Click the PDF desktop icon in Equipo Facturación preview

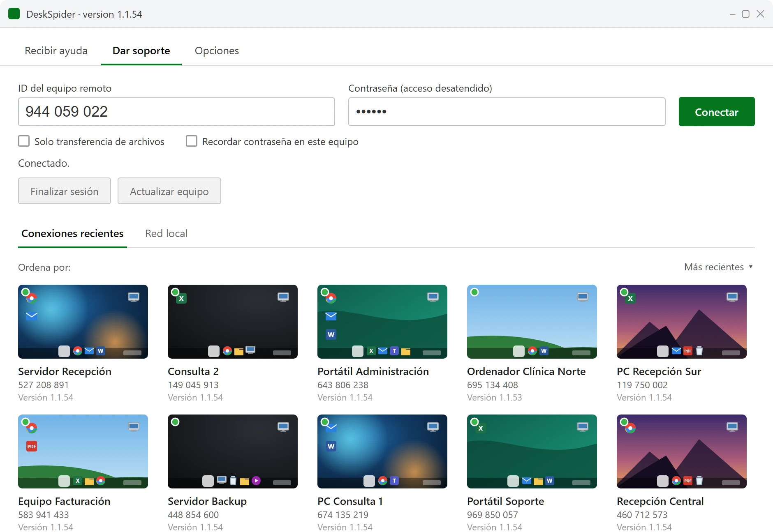click(x=32, y=446)
